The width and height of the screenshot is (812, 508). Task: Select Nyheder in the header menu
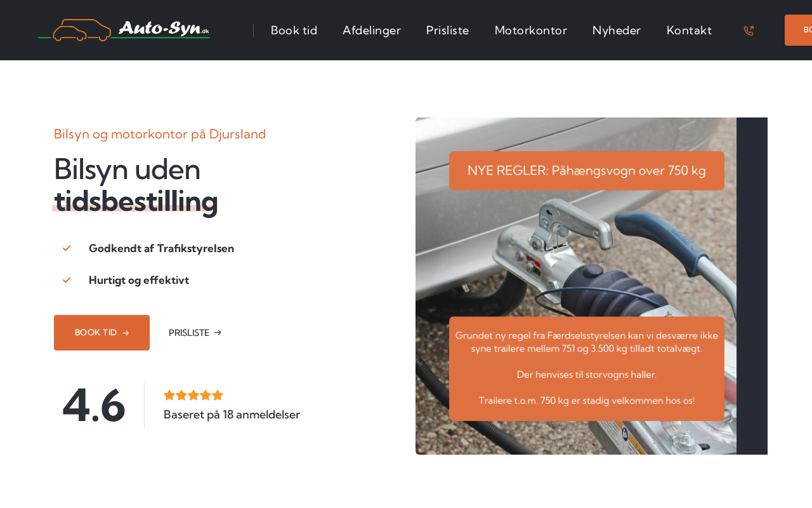[617, 30]
